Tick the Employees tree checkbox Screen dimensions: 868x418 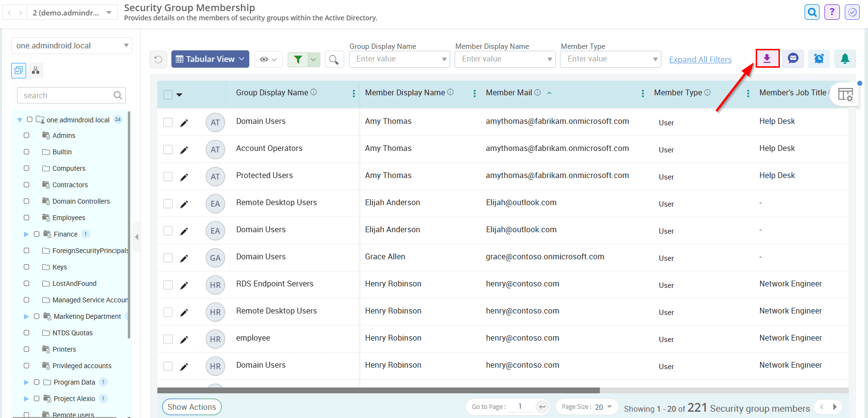pos(27,218)
